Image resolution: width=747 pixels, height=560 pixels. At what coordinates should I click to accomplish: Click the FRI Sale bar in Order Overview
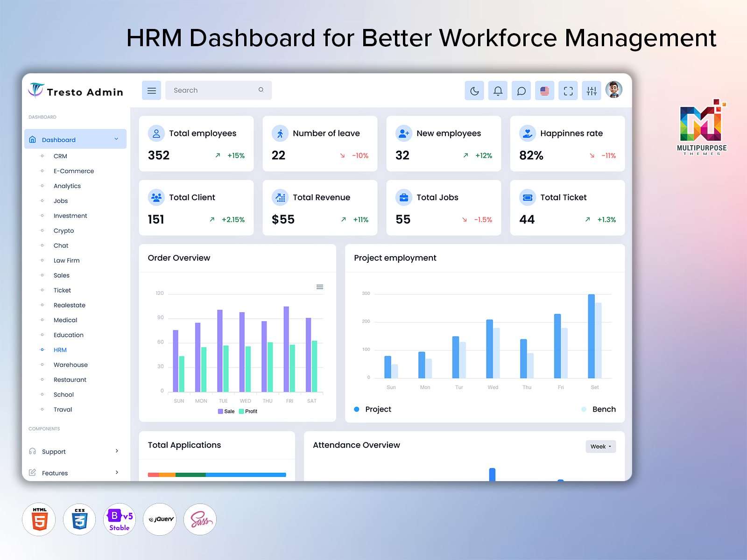click(x=286, y=349)
